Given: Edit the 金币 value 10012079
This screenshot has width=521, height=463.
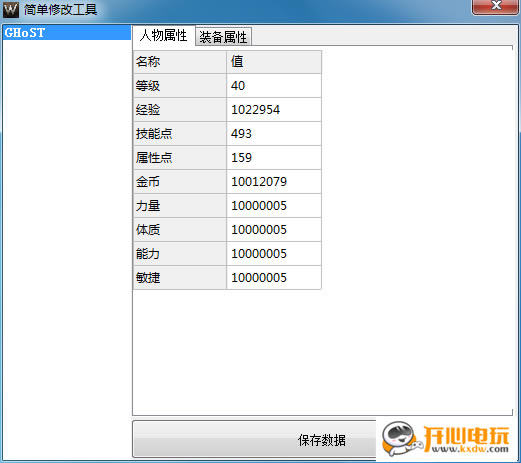Looking at the screenshot, I should pyautogui.click(x=274, y=182).
